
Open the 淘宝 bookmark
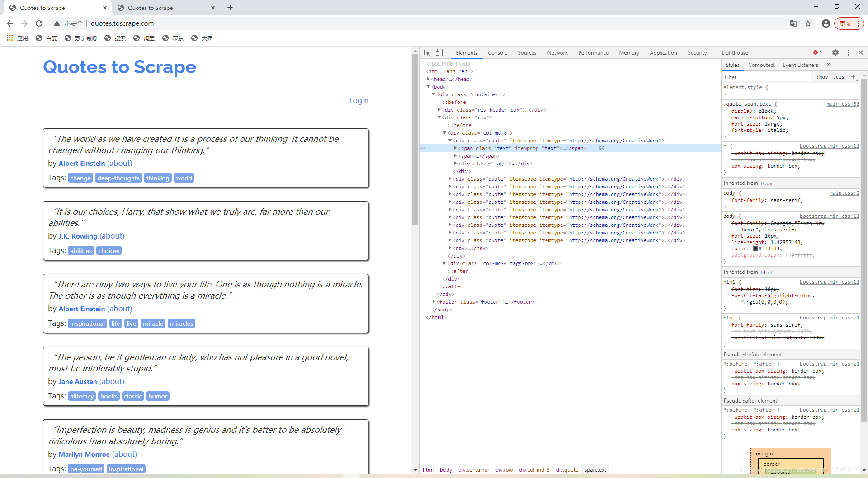click(x=144, y=38)
